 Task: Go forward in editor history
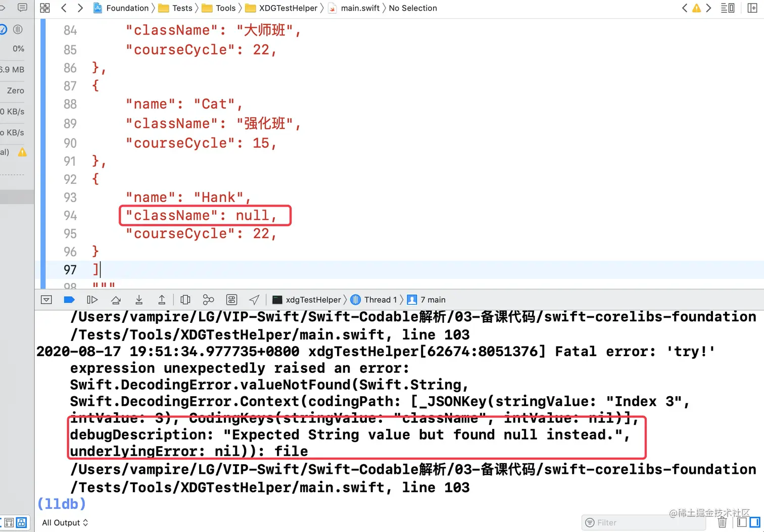(80, 8)
